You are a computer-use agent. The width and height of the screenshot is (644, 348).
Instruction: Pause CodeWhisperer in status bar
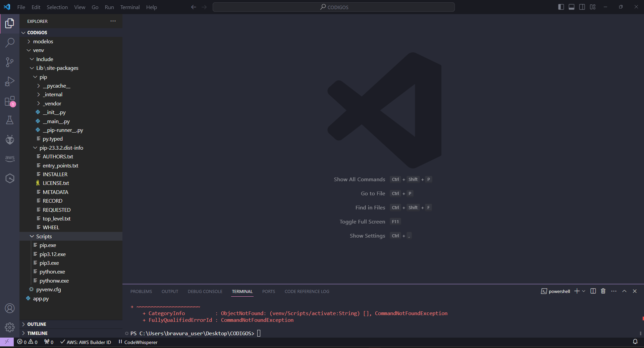click(138, 342)
